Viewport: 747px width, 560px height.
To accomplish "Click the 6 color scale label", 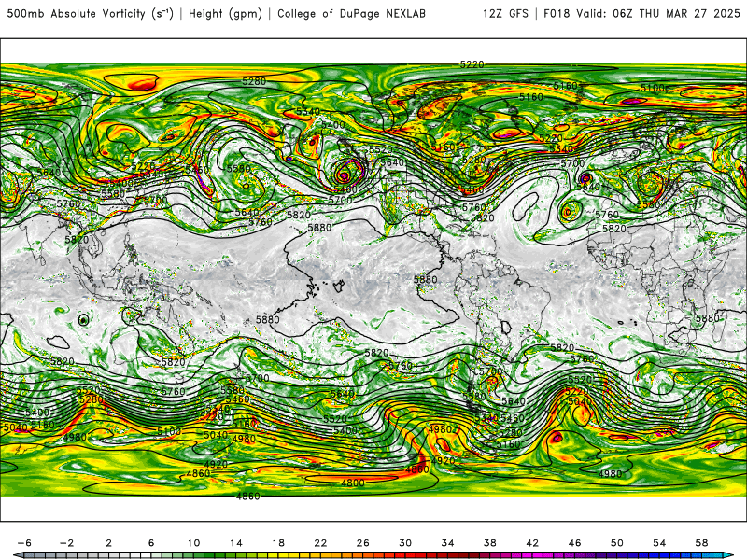I will coord(151,543).
